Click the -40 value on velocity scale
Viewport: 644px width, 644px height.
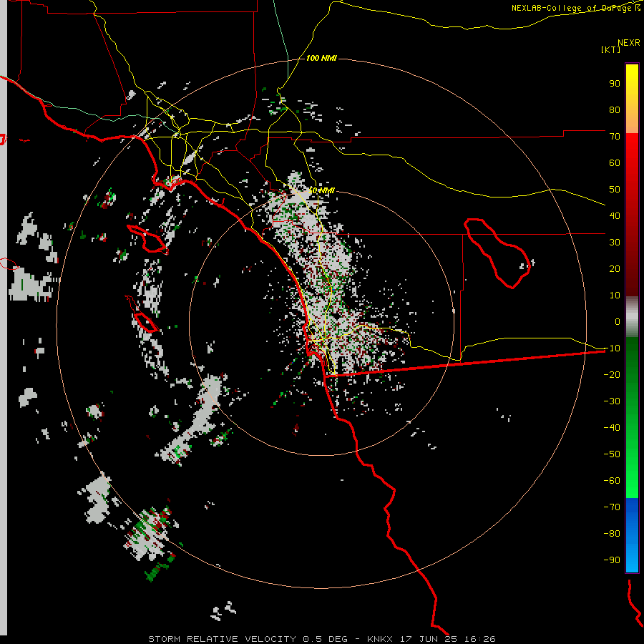pos(612,428)
